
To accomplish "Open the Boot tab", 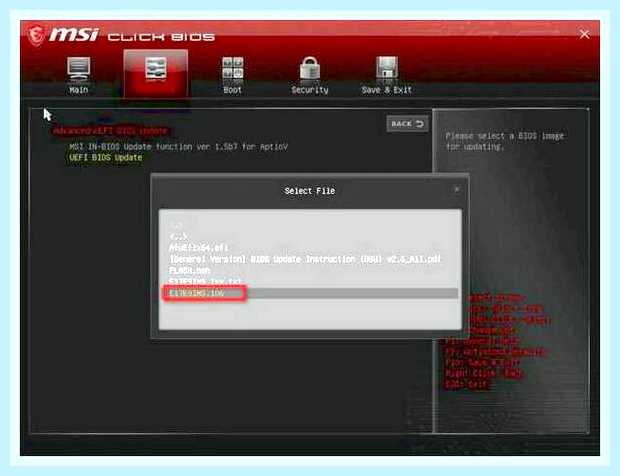I will (x=232, y=75).
